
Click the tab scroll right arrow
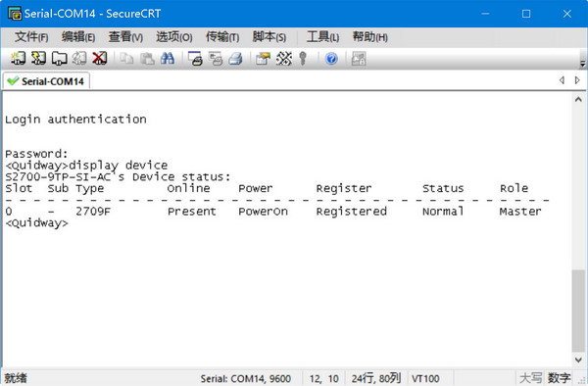coord(577,79)
